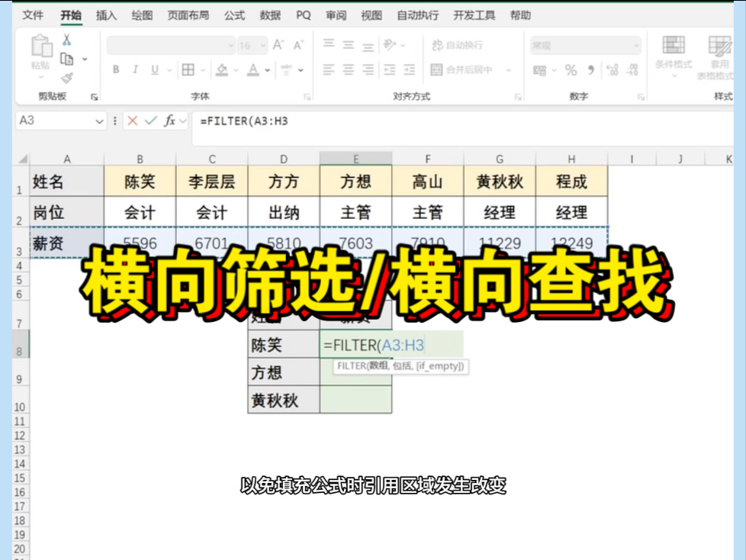Image resolution: width=746 pixels, height=560 pixels.
Task: Click the A3 name box field
Action: point(46,120)
